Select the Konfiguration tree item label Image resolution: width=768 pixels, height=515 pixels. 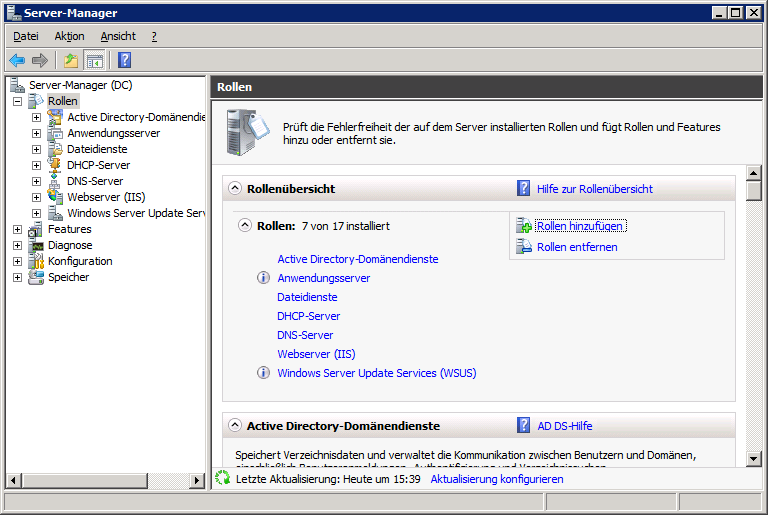(x=80, y=261)
